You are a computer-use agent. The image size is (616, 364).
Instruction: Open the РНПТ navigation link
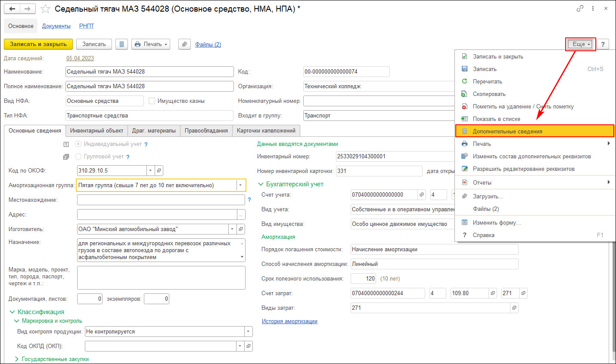coord(87,26)
